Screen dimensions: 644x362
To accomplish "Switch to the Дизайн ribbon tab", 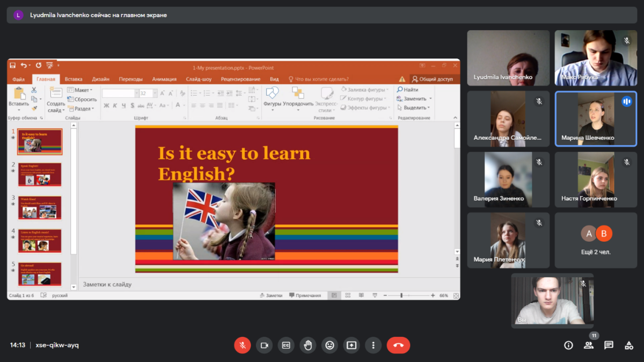I will click(100, 79).
